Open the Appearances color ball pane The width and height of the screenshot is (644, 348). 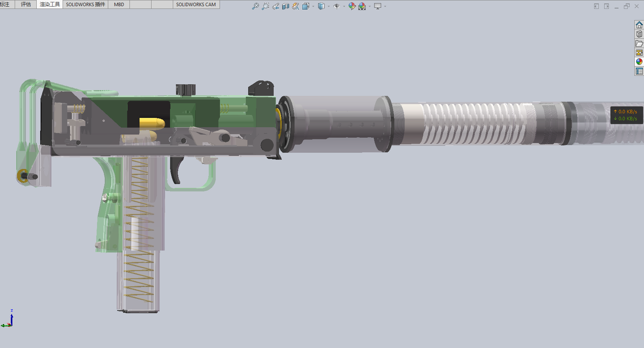pyautogui.click(x=639, y=62)
